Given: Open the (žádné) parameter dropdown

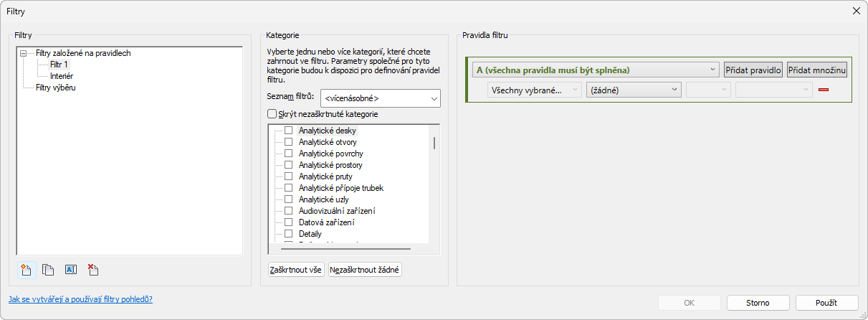Looking at the screenshot, I should (634, 90).
